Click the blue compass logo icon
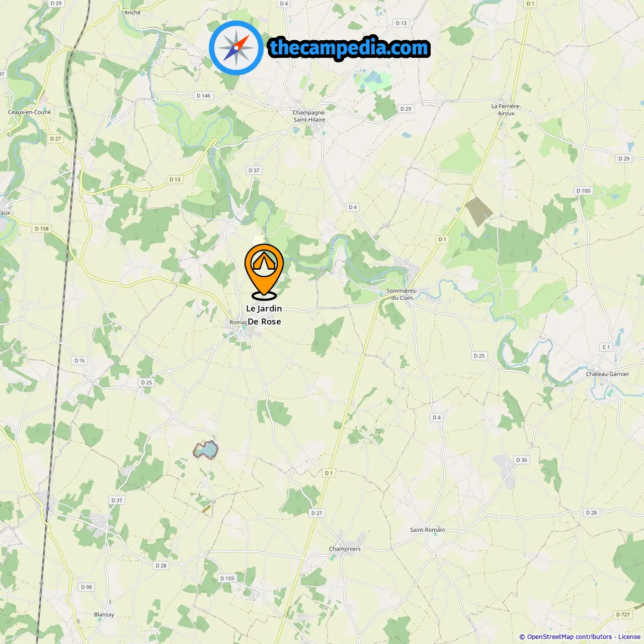Image resolution: width=644 pixels, height=644 pixels. (236, 48)
